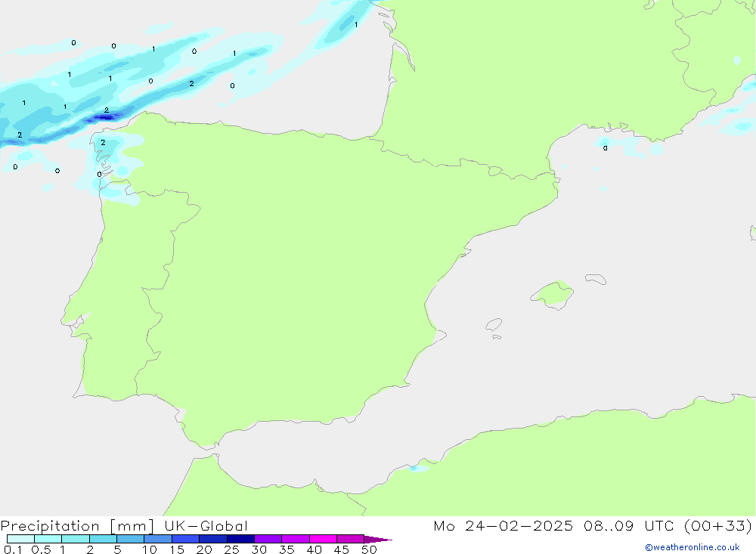The height and width of the screenshot is (554, 756).
Task: Click the 5–10 mm legend color box
Action: click(131, 539)
